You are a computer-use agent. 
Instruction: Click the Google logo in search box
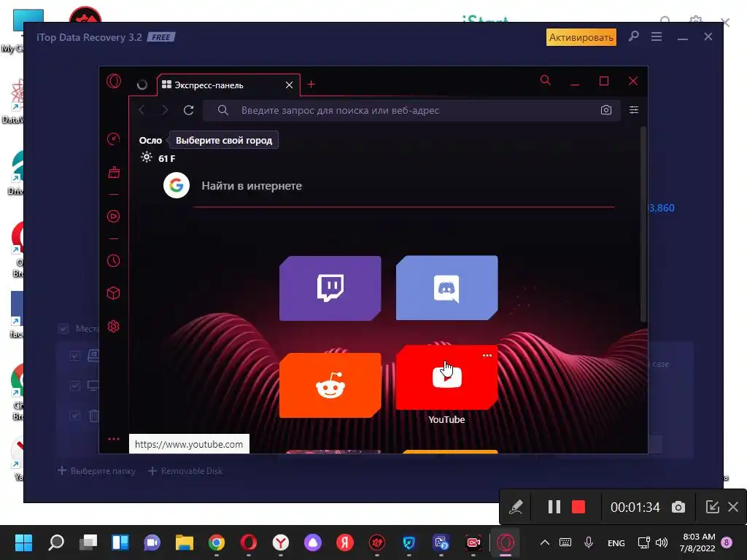[177, 185]
